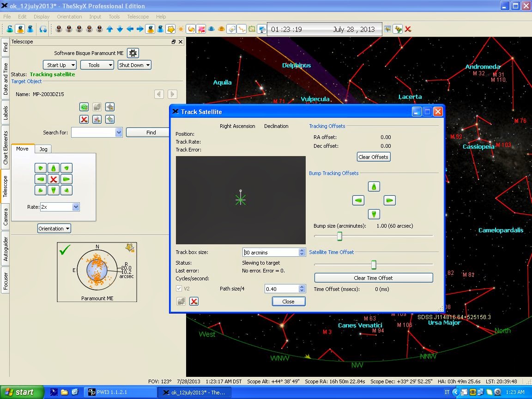Viewport: 532px width, 399px height.
Task: Click the Bump size slider handle
Action: (339, 236)
